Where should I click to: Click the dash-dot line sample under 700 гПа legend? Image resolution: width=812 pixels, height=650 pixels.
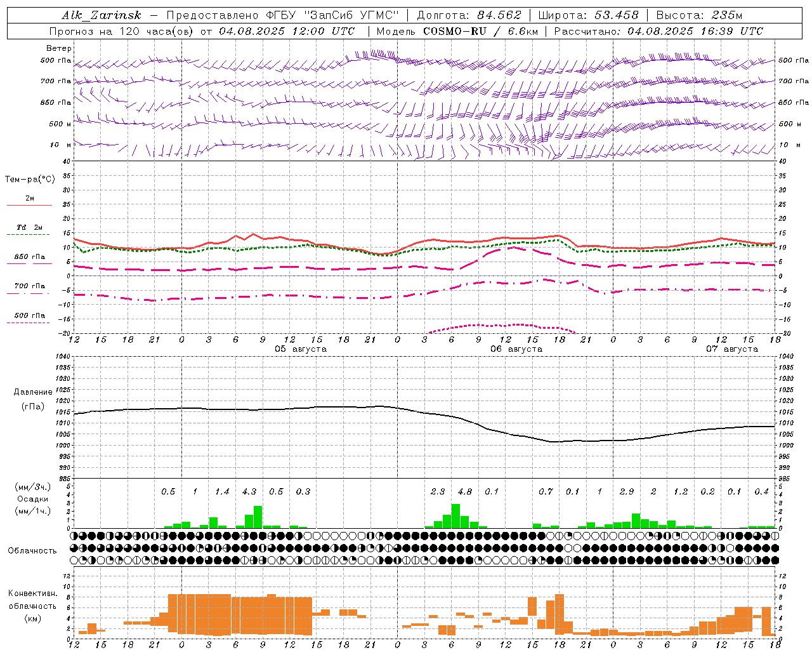(29, 293)
